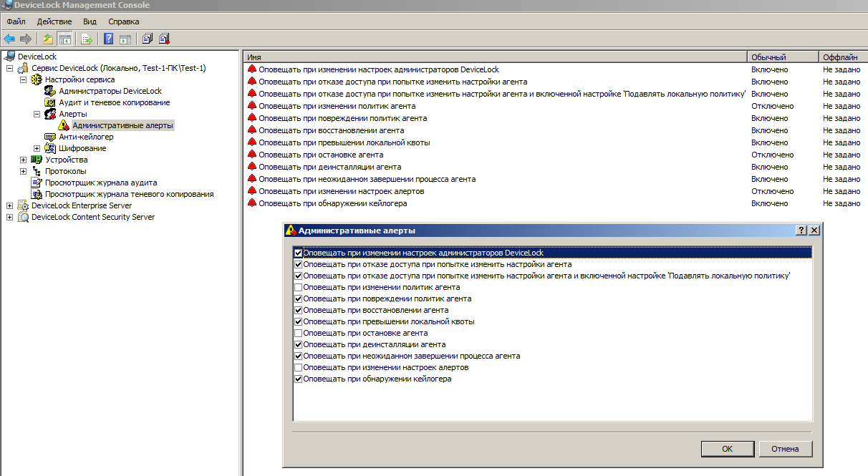This screenshot has width=868, height=476.
Task: Click the Export list toolbar icon
Action: [x=87, y=39]
